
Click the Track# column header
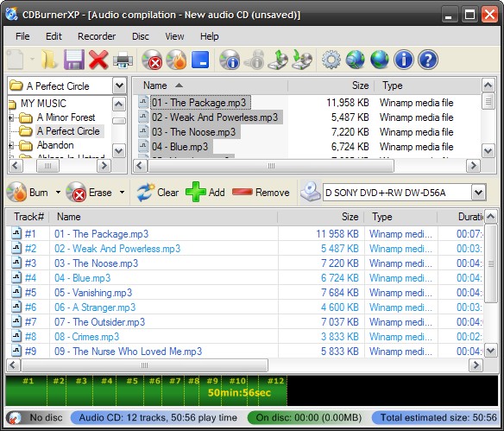[x=28, y=217]
